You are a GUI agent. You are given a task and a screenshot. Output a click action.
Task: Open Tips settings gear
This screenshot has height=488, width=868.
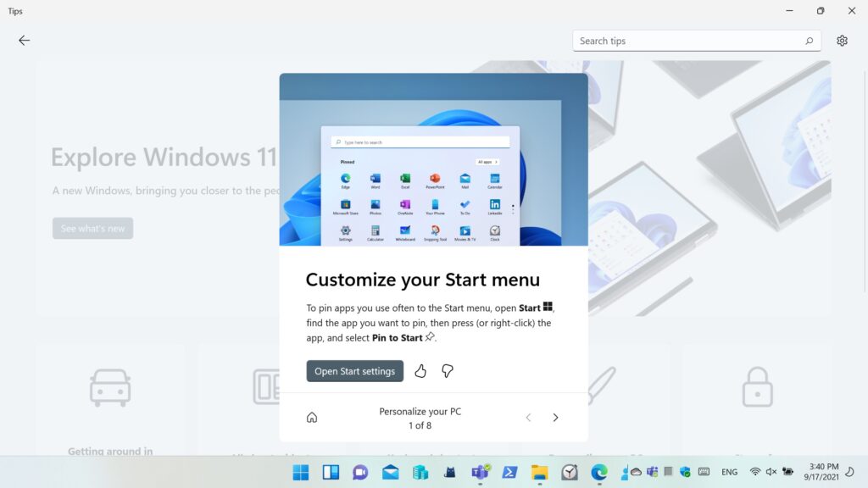pos(842,41)
